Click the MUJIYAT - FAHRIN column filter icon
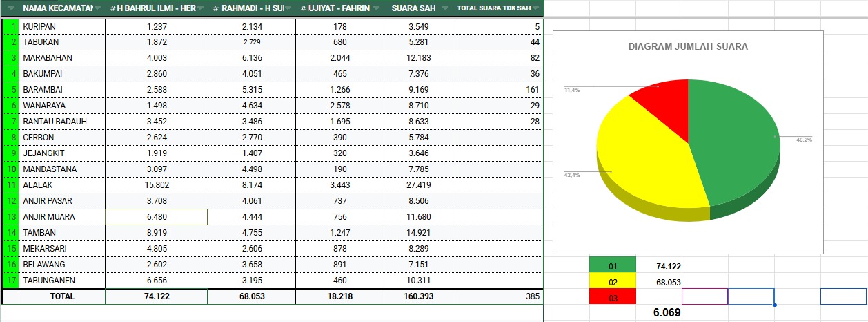 tap(375, 9)
